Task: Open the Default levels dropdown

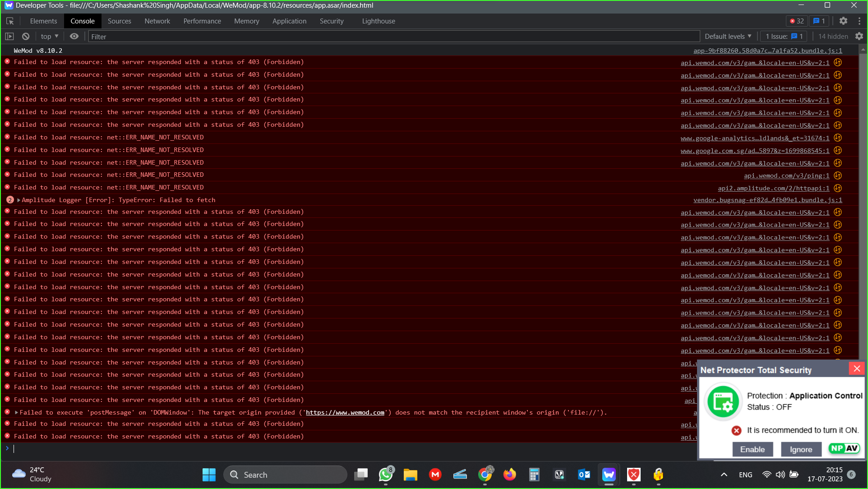Action: 728,36
